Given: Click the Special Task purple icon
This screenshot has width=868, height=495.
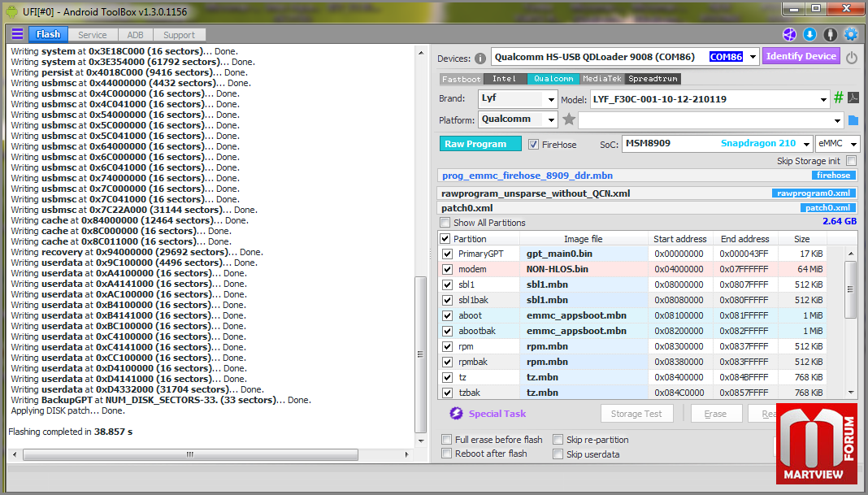Looking at the screenshot, I should coord(456,413).
